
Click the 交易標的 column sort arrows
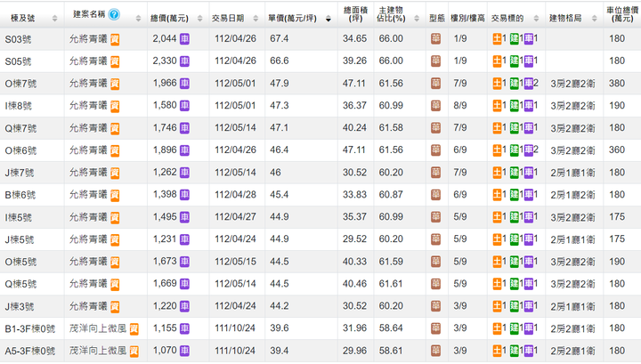[536, 19]
